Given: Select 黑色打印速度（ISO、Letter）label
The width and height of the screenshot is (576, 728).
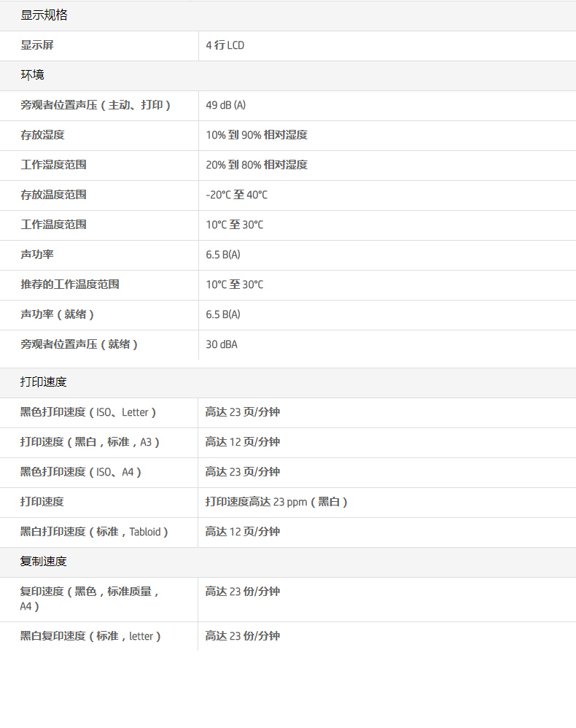Looking at the screenshot, I should (87, 412).
